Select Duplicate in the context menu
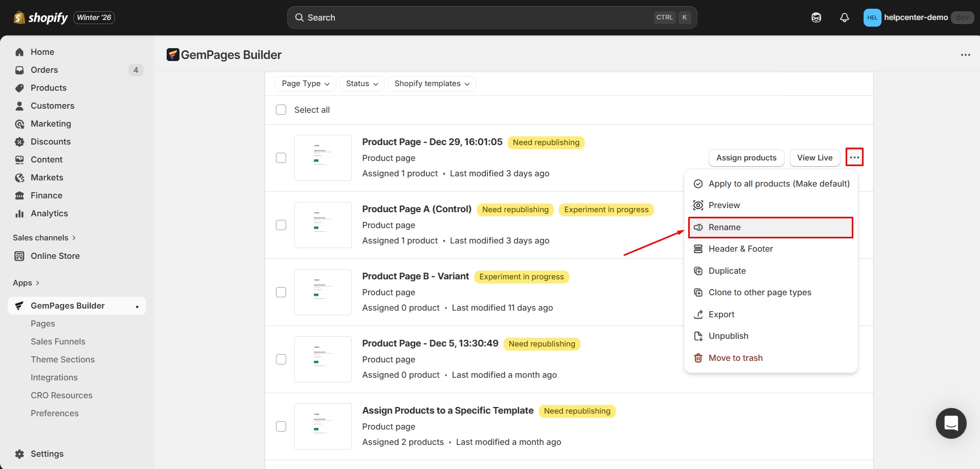This screenshot has width=980, height=469. pyautogui.click(x=727, y=271)
